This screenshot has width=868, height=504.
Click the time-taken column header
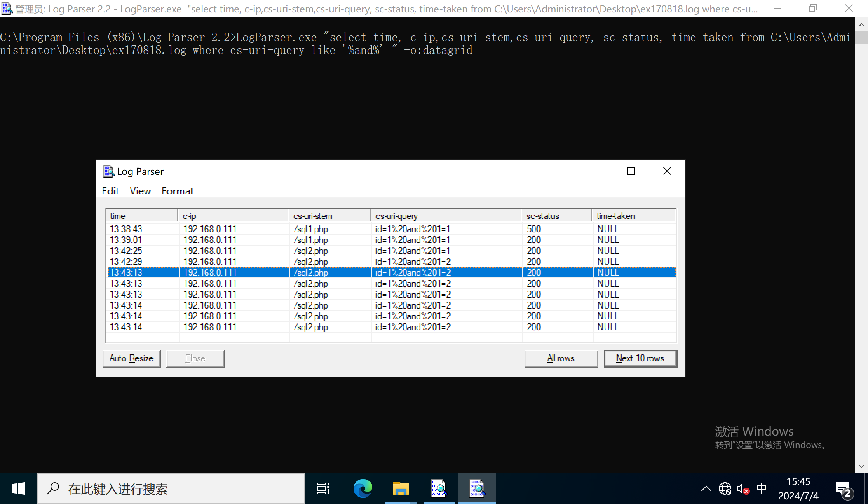pyautogui.click(x=633, y=216)
